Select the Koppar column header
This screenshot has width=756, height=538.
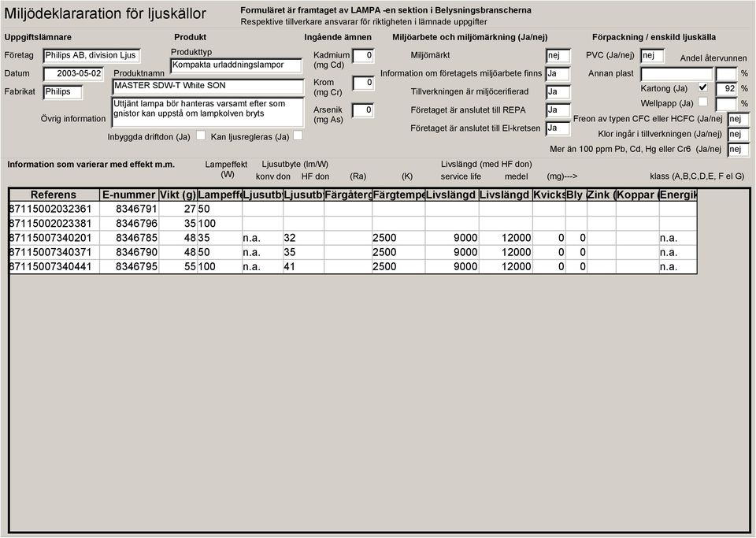click(637, 195)
